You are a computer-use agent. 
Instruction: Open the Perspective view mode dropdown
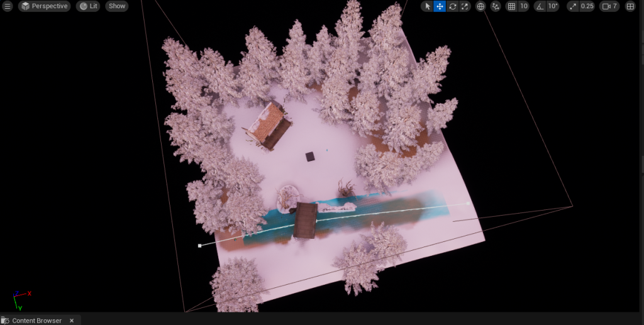click(44, 6)
